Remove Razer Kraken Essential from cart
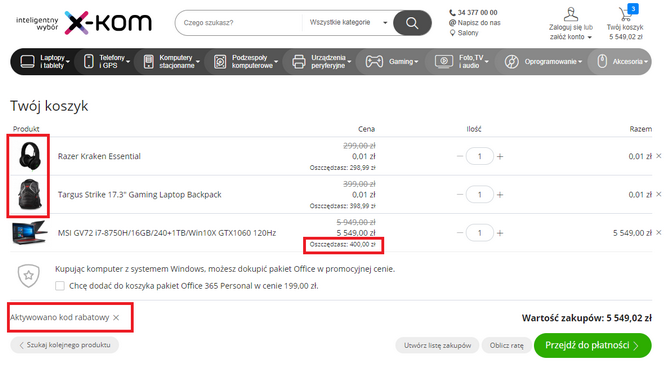Viewport: 670px width, 375px height. pyautogui.click(x=659, y=156)
